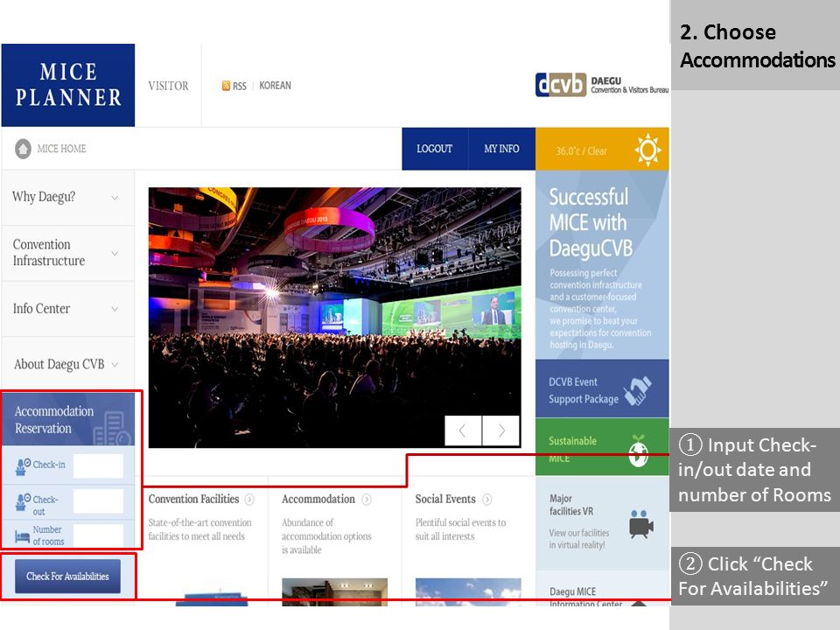The width and height of the screenshot is (840, 630).
Task: Click the Check-in person icon
Action: click(x=23, y=466)
